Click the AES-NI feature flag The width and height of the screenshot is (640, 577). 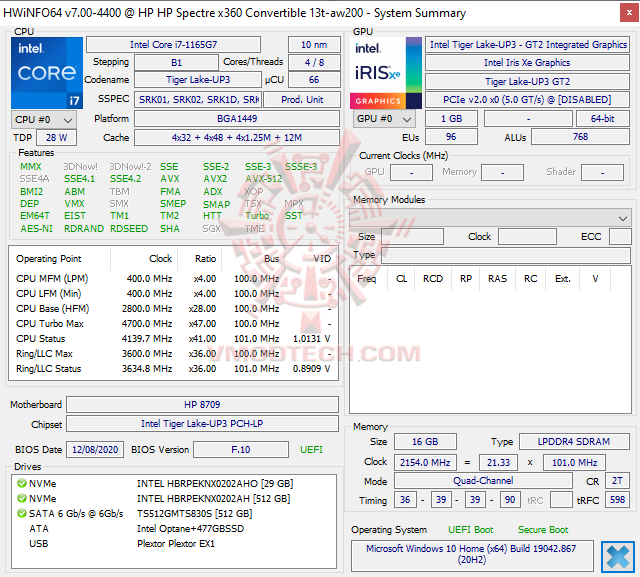pos(37,229)
